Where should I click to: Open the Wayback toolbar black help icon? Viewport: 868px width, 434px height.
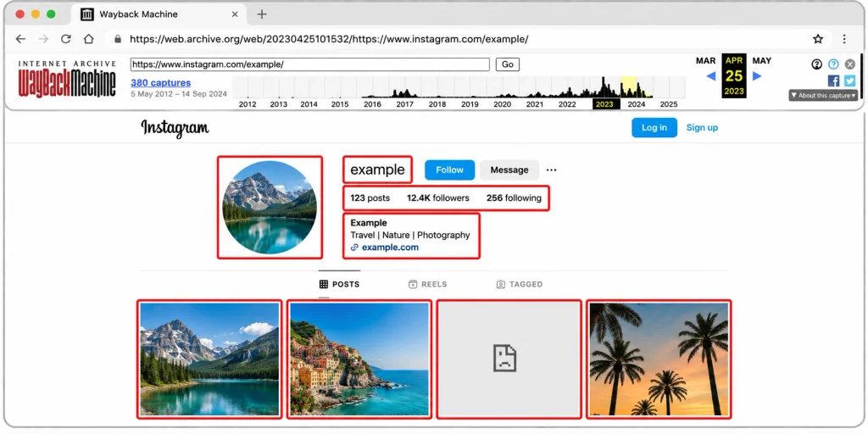[x=816, y=64]
